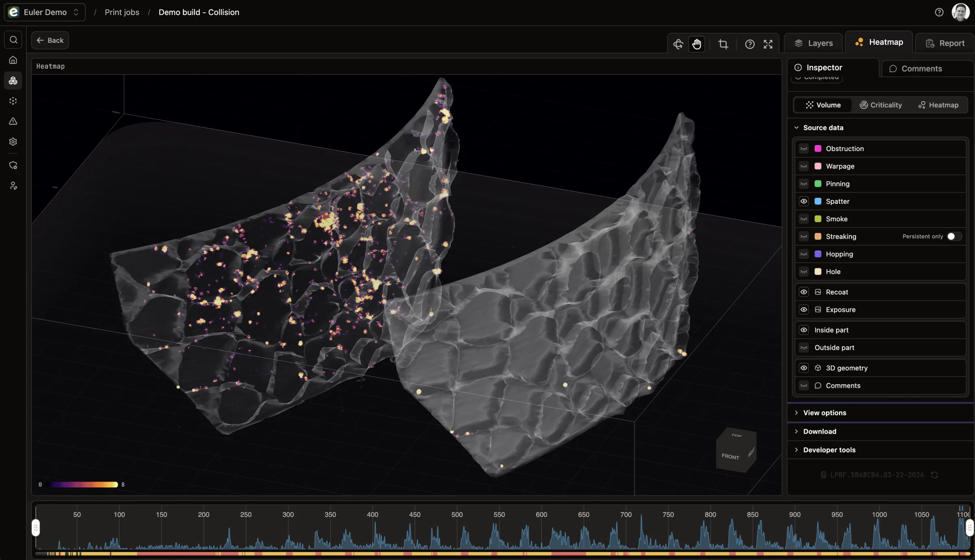
Task: Open the scan target sidebar icon
Action: coord(13,101)
